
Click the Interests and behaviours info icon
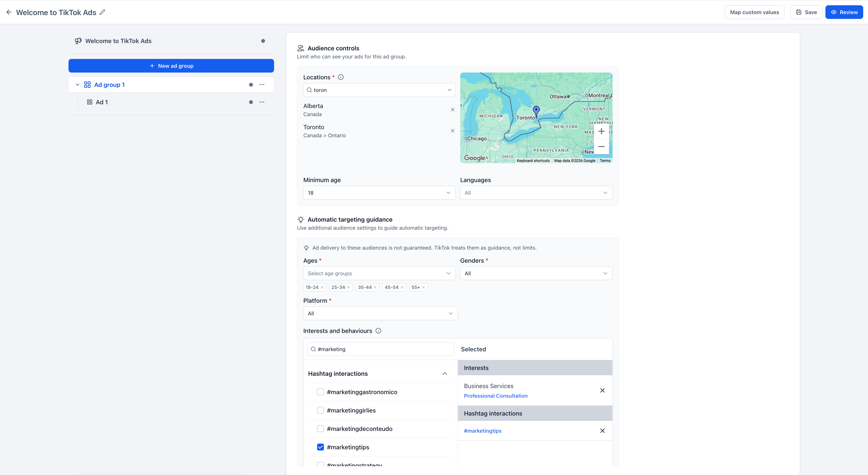tap(378, 331)
